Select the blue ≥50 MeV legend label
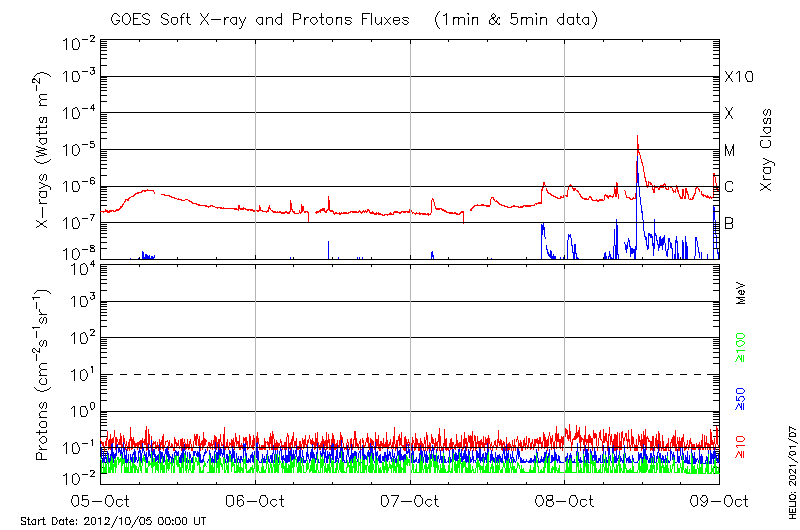 [741, 399]
